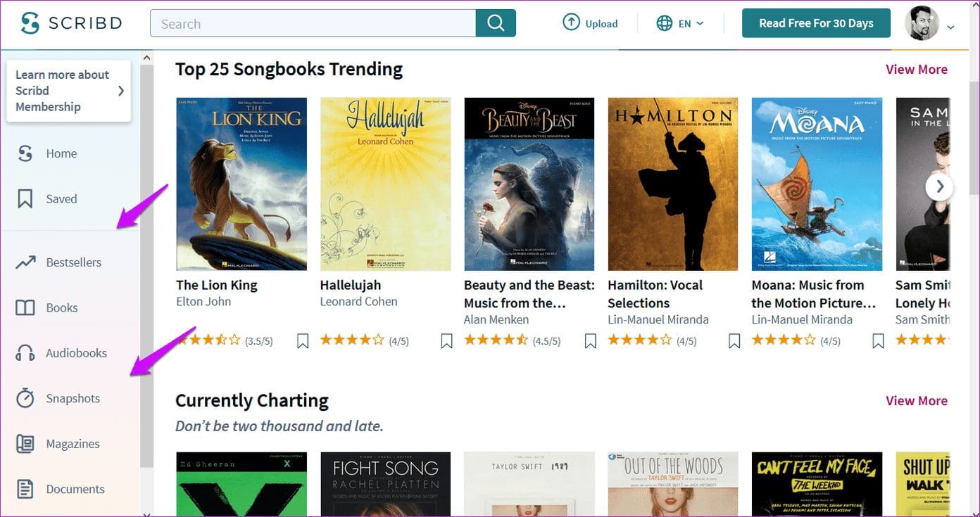Click Beauty and the Beast star rating

pos(496,340)
